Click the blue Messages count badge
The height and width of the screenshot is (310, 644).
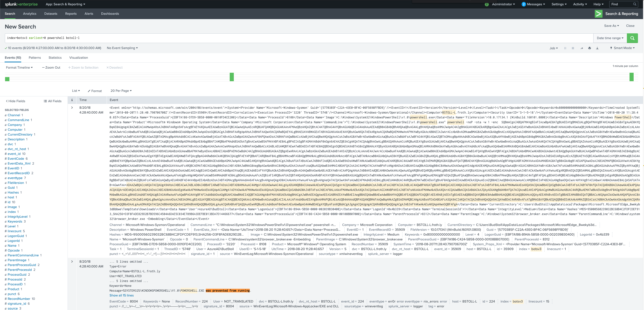(524, 4)
